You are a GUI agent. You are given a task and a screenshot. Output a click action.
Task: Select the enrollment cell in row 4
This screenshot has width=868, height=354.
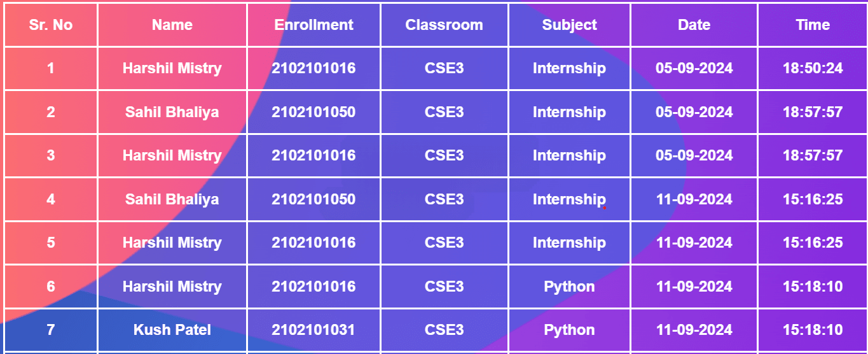click(313, 199)
